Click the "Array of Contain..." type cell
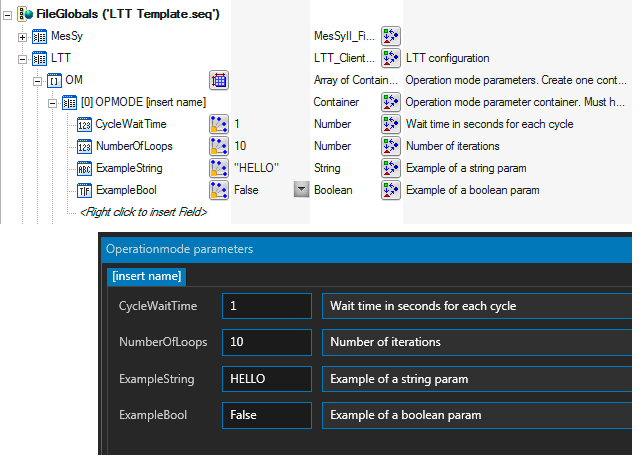 point(356,80)
